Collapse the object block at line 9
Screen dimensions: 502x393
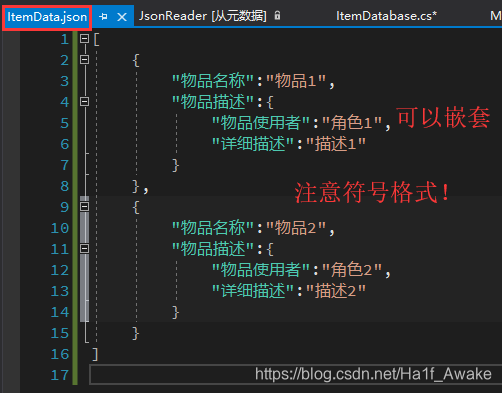(x=84, y=207)
